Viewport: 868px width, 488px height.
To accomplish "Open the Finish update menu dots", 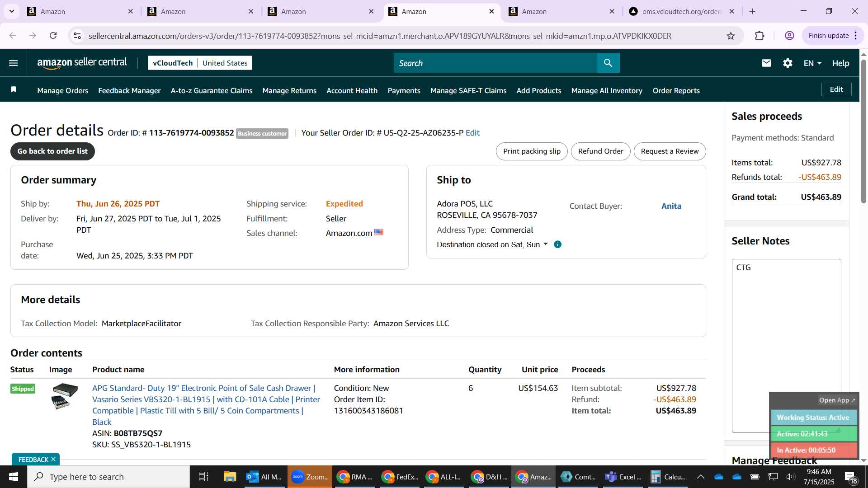I will pos(856,36).
